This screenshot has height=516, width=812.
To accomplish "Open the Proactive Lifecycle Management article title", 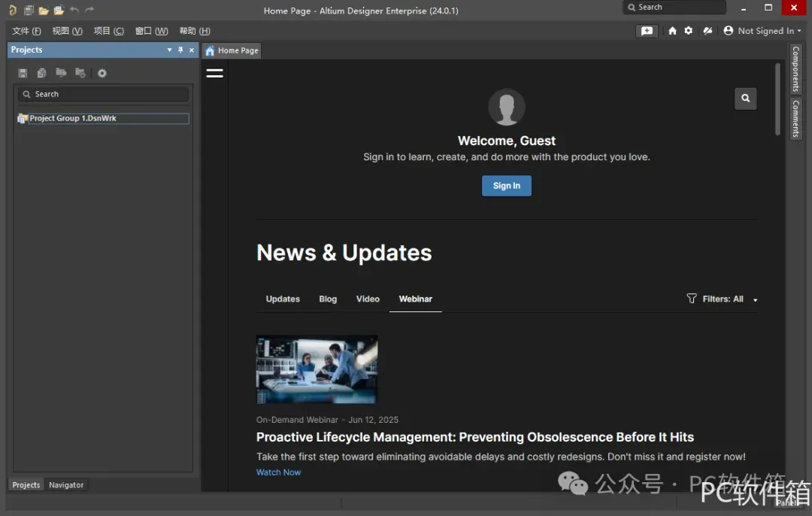I will click(475, 437).
